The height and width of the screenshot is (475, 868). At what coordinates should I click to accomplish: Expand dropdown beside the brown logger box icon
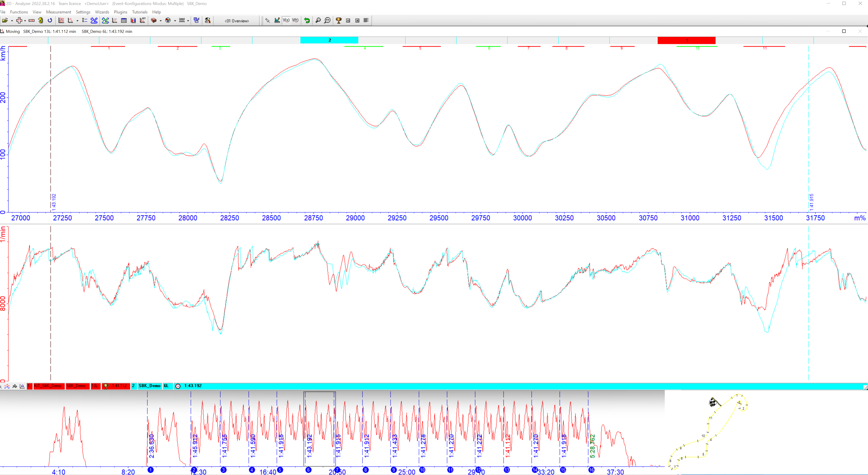(160, 21)
